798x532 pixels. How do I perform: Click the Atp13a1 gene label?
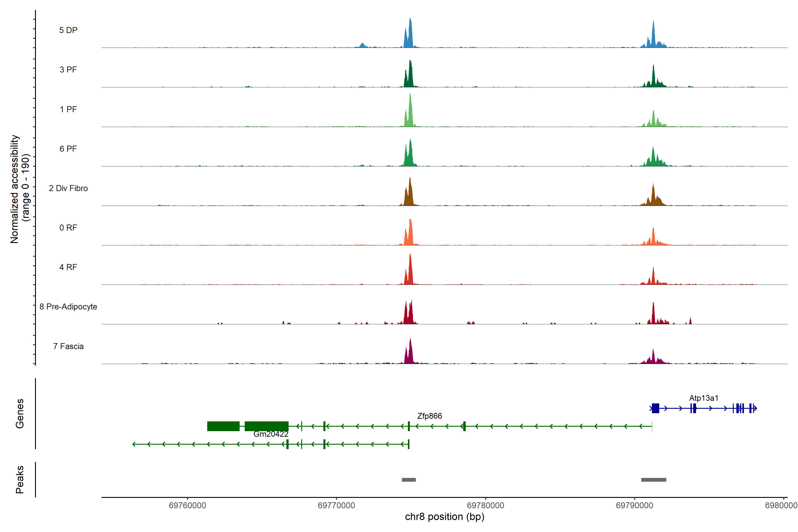pos(704,398)
